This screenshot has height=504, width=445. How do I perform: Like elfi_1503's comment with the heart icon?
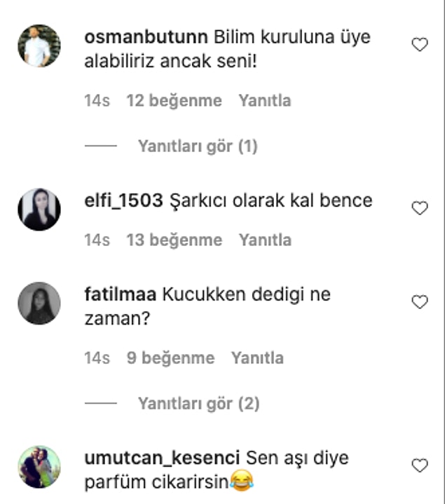click(420, 208)
